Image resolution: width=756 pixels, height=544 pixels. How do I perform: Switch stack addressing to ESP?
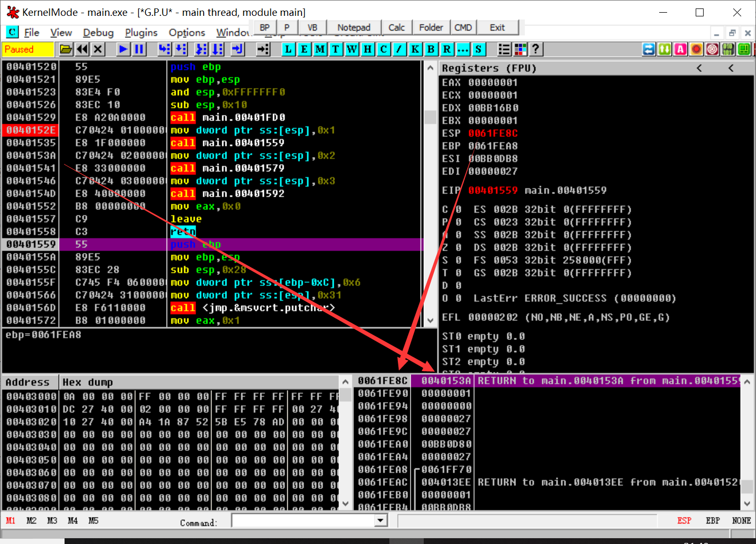pos(684,521)
